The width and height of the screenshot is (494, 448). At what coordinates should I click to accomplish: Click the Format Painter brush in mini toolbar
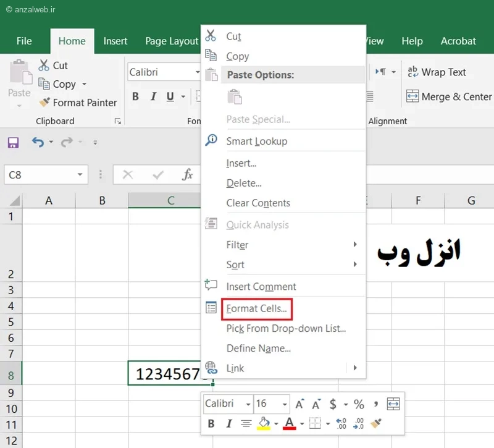[376, 423]
